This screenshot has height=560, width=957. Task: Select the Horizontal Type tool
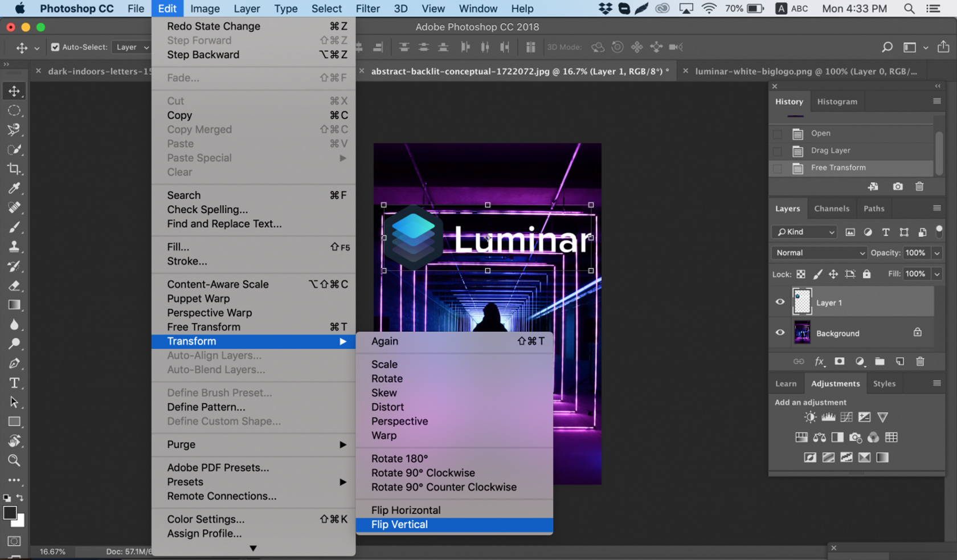14,383
